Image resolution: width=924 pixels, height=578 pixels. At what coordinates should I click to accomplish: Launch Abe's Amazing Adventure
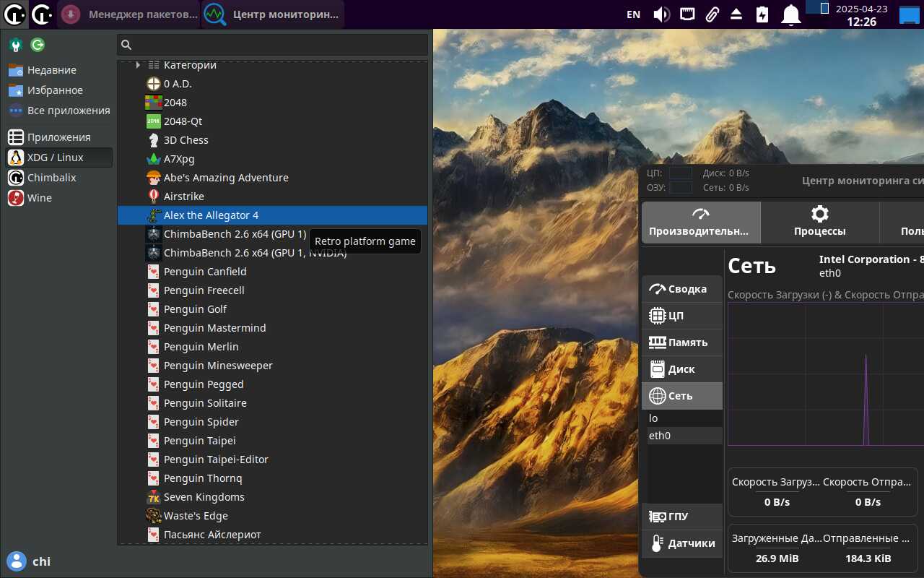(x=272, y=178)
